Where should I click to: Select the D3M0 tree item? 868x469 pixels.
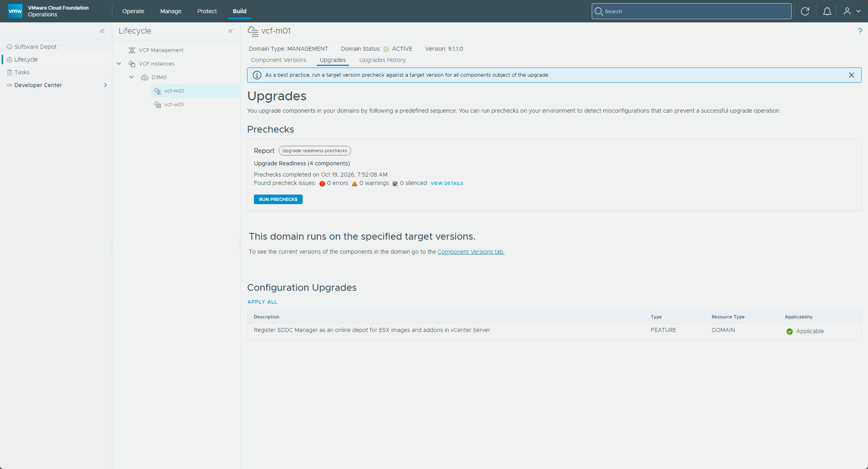click(x=159, y=78)
